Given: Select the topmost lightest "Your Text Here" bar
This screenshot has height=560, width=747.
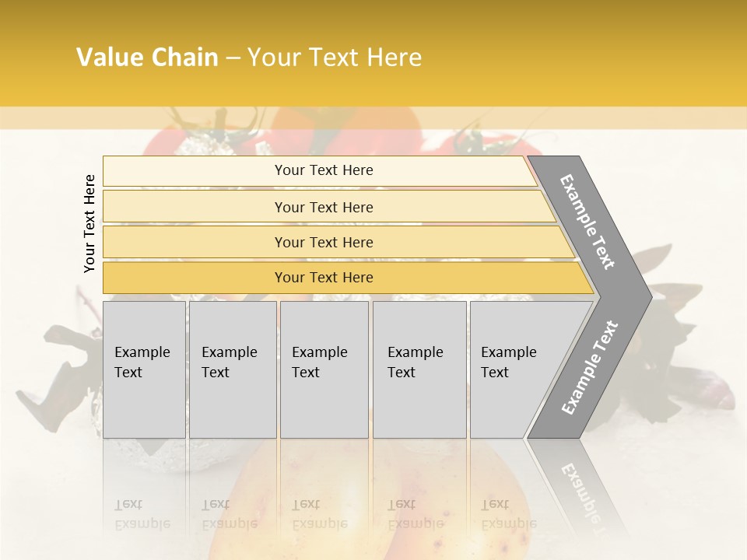Looking at the screenshot, I should click(324, 170).
